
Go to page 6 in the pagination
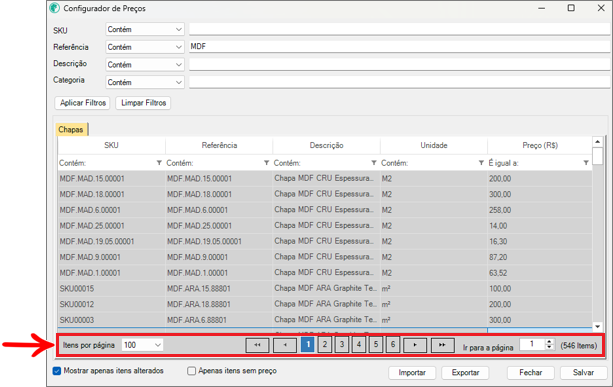pos(393,345)
